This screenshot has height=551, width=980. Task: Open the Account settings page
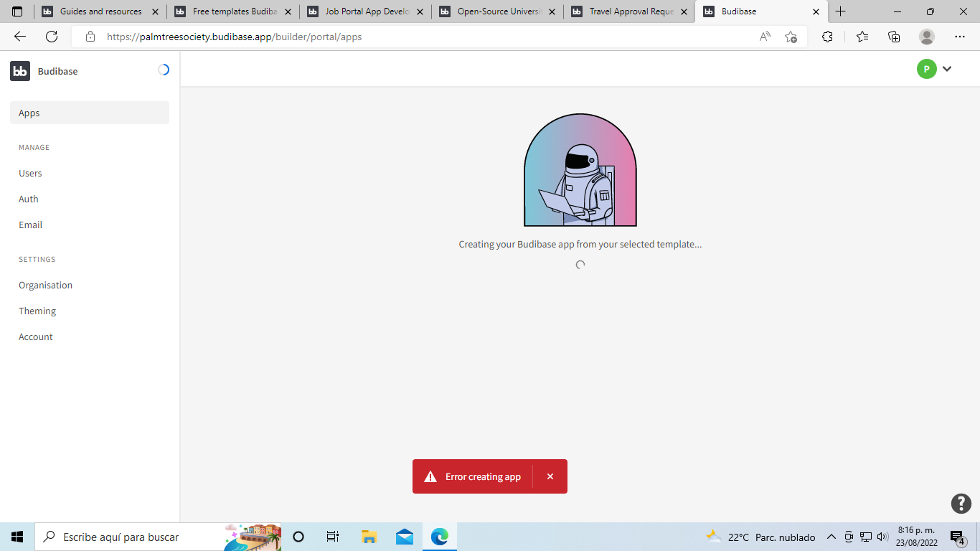pos(35,336)
